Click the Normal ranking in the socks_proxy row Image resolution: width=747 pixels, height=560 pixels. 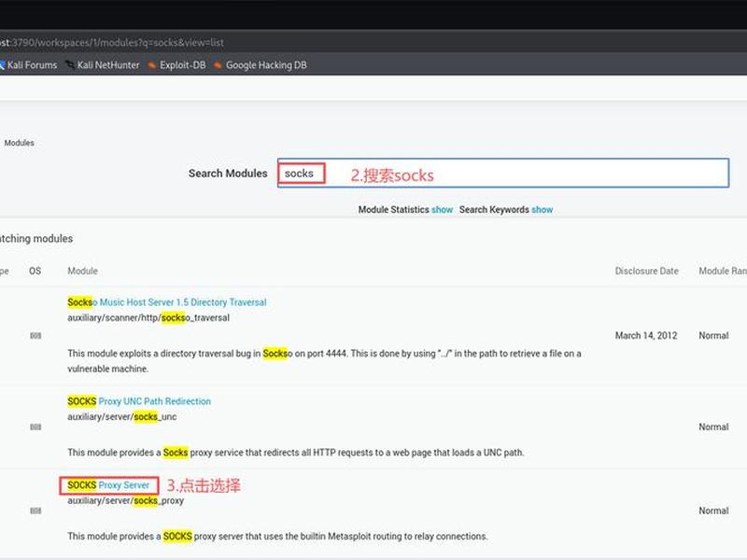point(713,511)
